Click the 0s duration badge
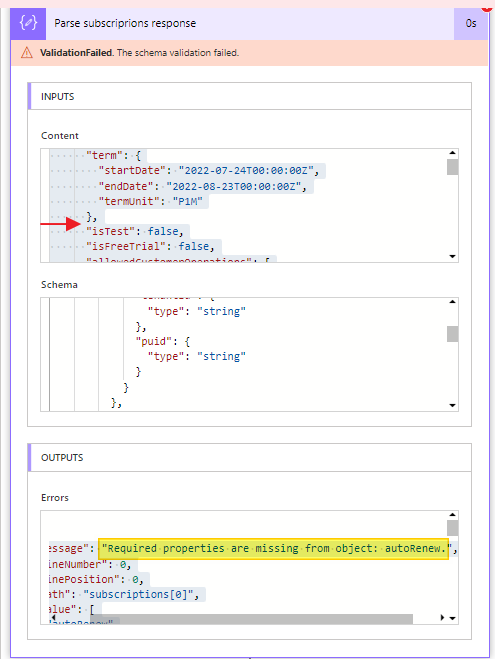Viewport: 495px width, 659px height. click(x=471, y=24)
